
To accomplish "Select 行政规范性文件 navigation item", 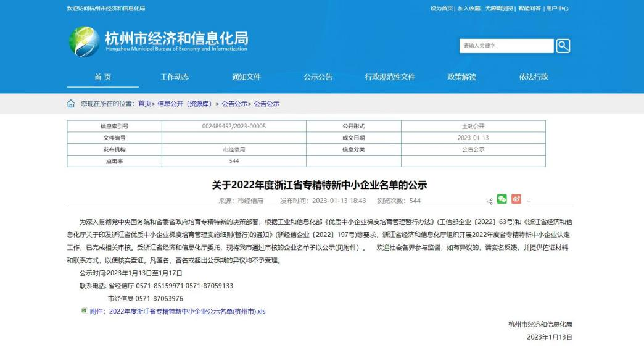I will coord(390,77).
